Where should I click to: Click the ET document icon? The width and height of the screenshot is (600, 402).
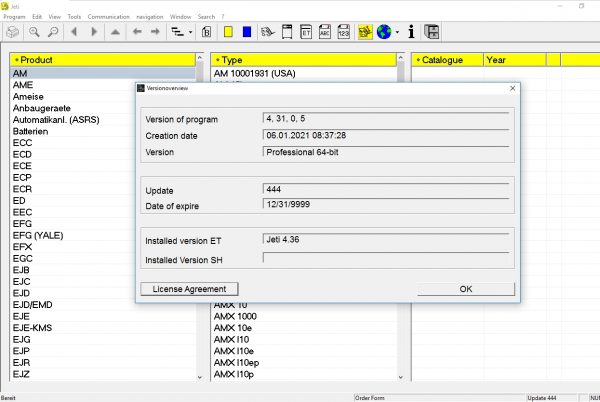(x=306, y=32)
